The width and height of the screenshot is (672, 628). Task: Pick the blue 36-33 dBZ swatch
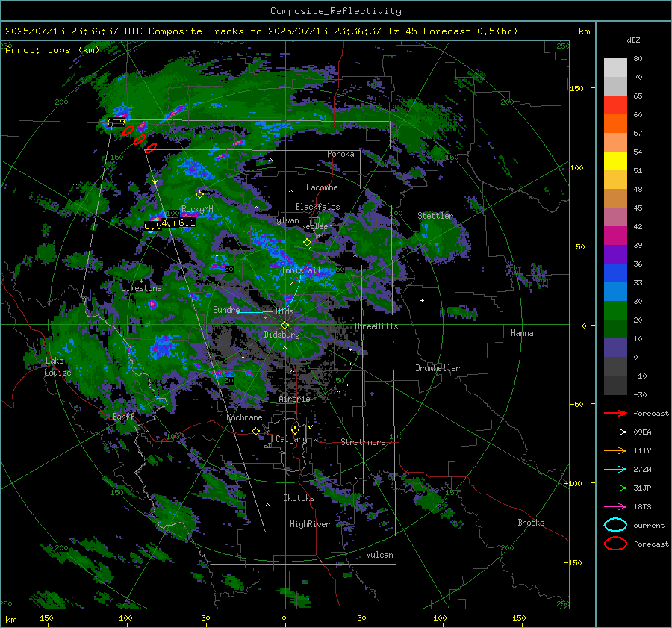tap(615, 273)
